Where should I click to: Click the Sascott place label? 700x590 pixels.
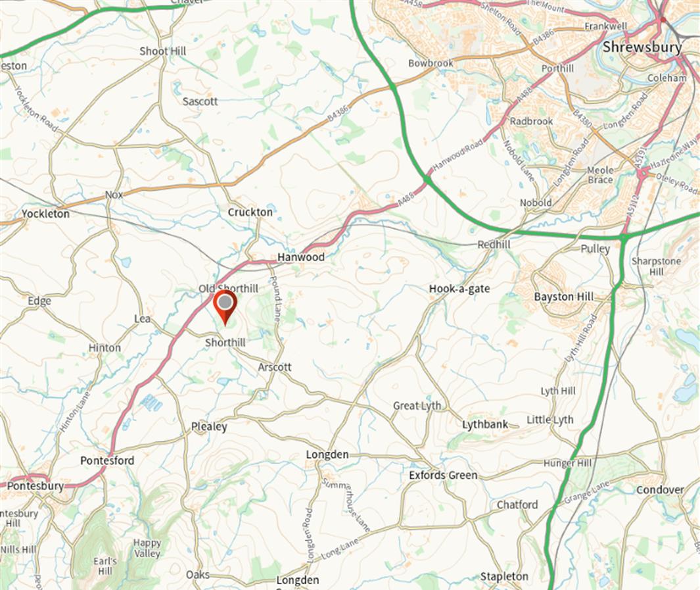(200, 101)
